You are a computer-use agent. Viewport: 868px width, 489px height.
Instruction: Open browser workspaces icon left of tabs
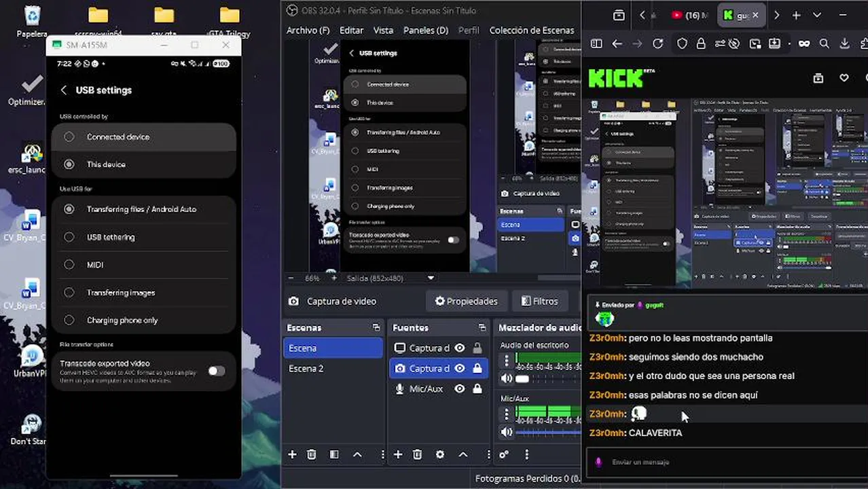pos(619,15)
